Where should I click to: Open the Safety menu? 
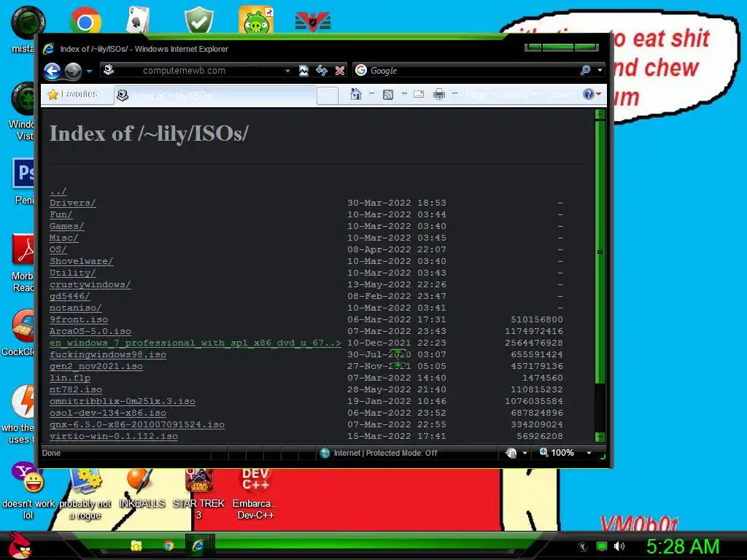[519, 94]
